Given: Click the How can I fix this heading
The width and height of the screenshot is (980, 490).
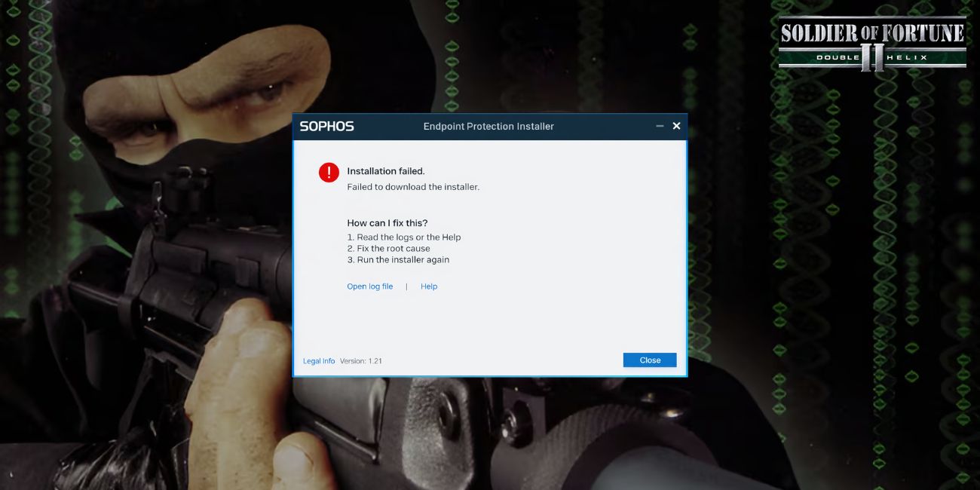Looking at the screenshot, I should tap(386, 222).
